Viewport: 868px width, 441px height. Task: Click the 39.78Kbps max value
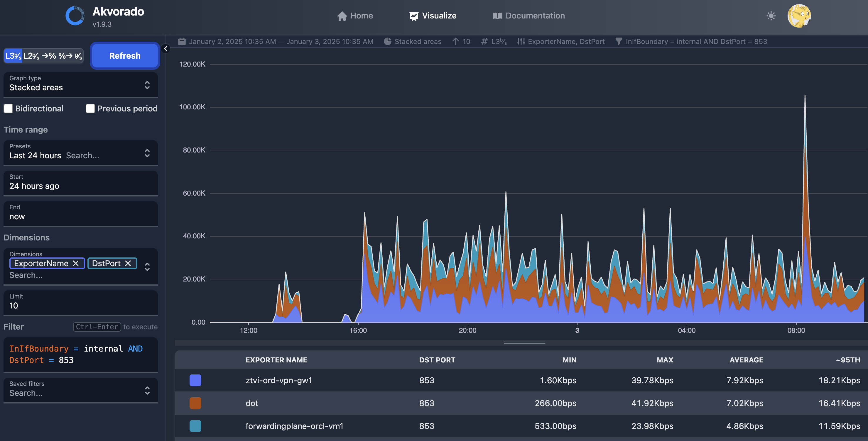pos(652,380)
